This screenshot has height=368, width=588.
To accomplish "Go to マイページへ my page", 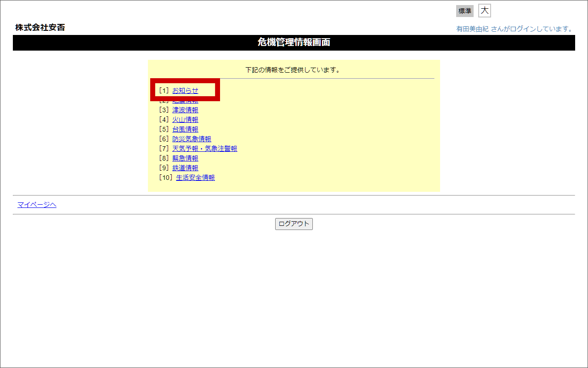I will coord(36,204).
